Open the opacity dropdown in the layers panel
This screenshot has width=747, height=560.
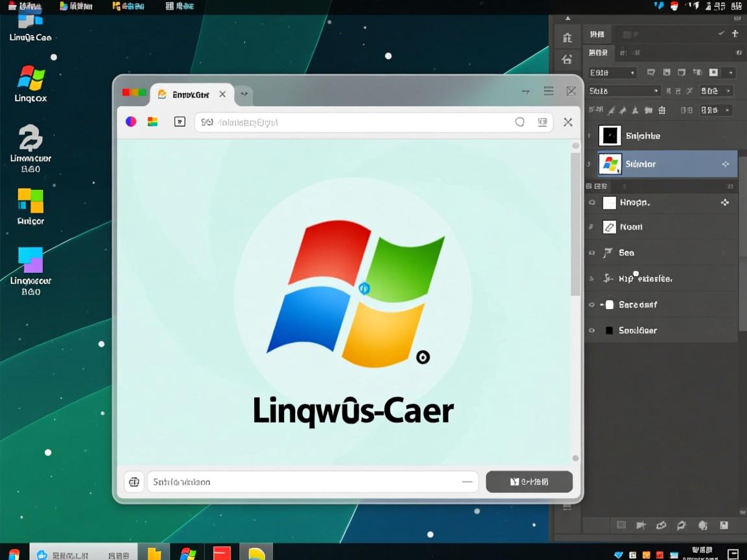(716, 91)
